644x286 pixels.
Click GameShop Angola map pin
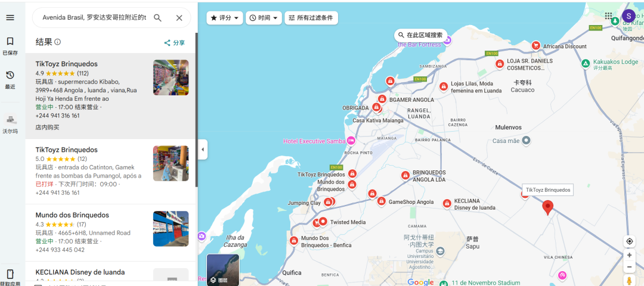coord(382,201)
